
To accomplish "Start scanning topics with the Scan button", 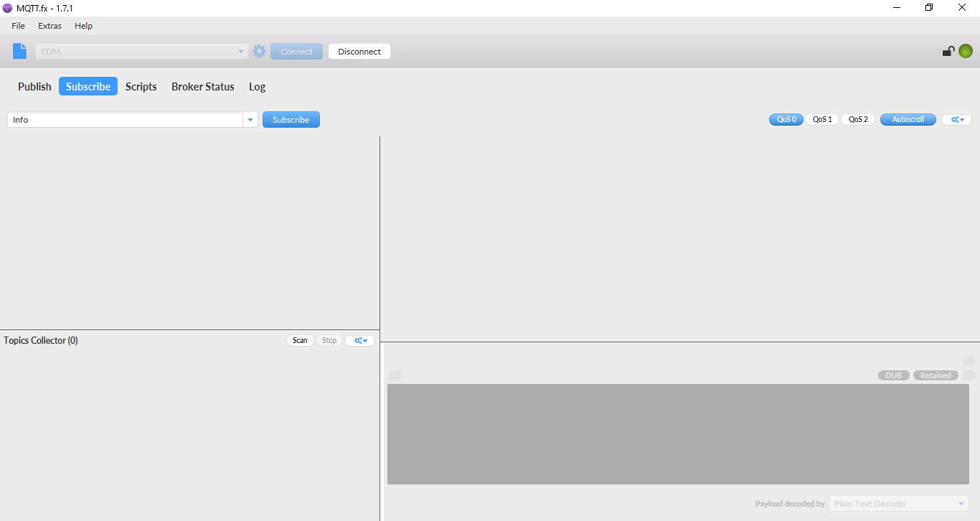I will coord(300,340).
